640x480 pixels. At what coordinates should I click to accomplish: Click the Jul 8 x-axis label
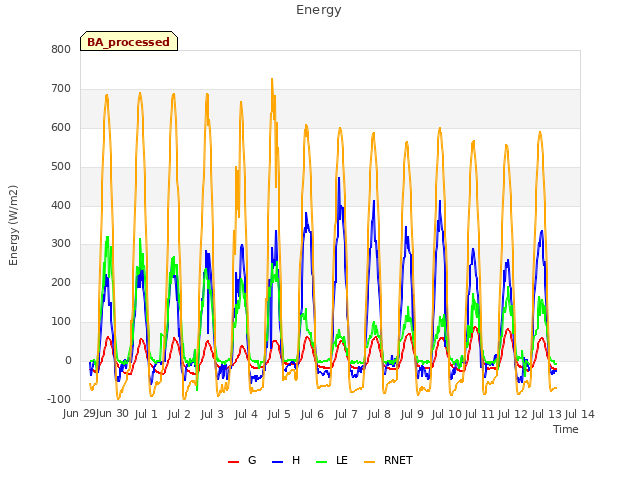(379, 414)
